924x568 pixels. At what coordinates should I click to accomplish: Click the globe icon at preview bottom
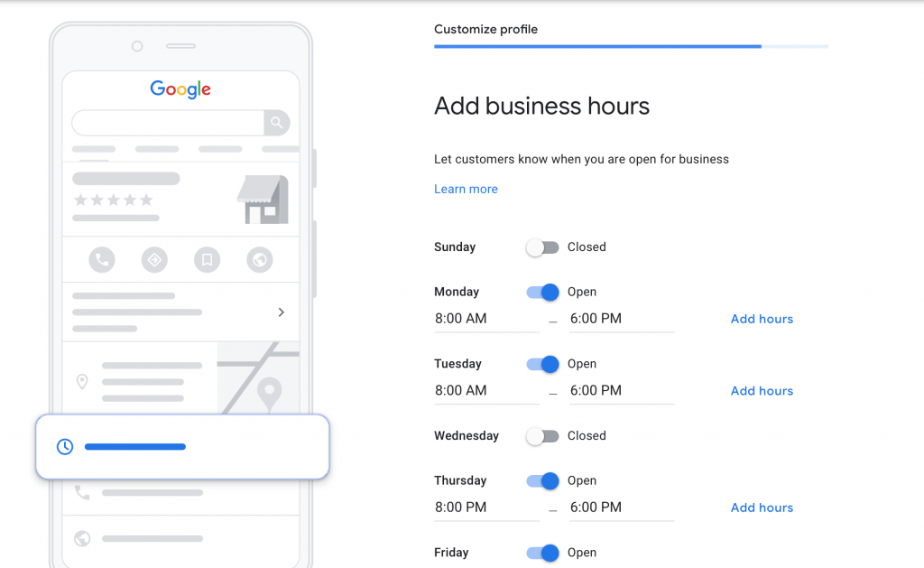point(82,538)
